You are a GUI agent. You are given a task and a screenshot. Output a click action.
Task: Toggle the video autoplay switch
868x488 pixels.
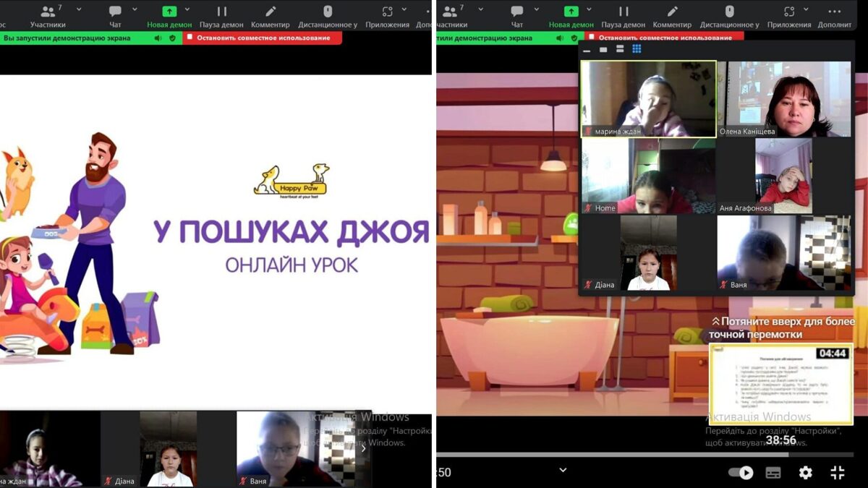point(741,473)
